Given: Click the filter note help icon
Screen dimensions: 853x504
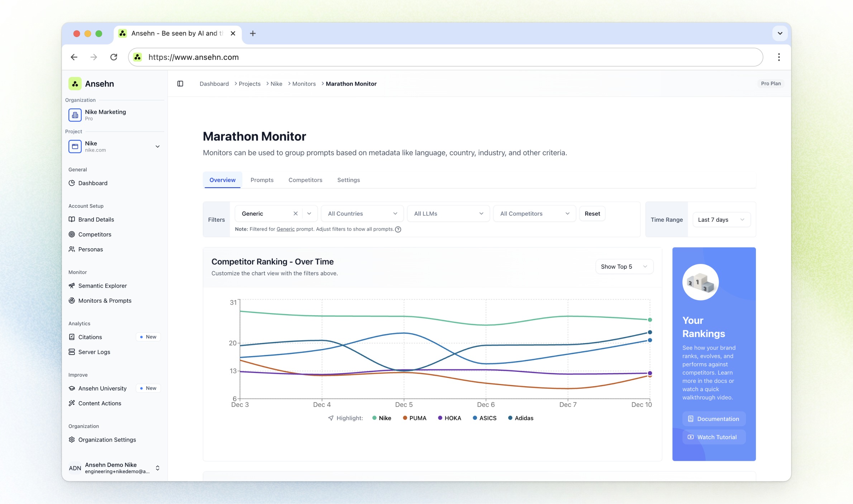Looking at the screenshot, I should click(x=398, y=229).
